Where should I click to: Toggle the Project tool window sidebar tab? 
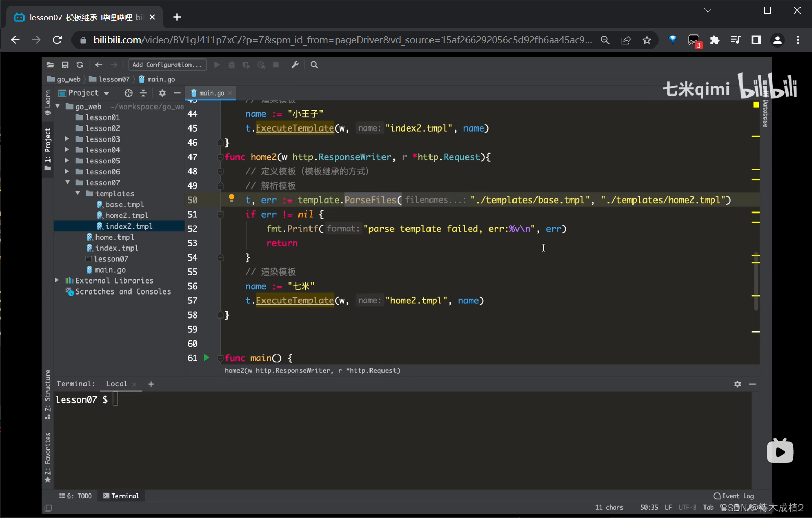point(47,149)
